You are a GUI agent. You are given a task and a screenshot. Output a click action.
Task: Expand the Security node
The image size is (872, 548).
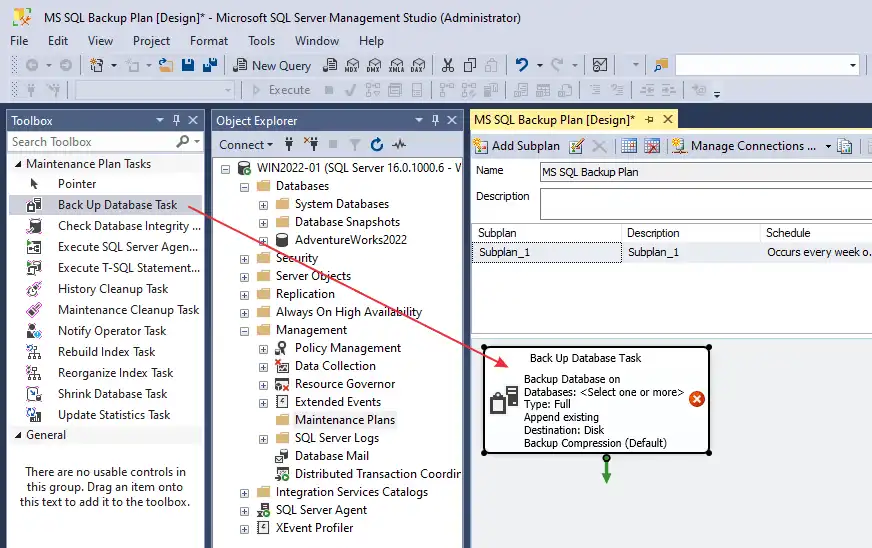[x=245, y=258]
